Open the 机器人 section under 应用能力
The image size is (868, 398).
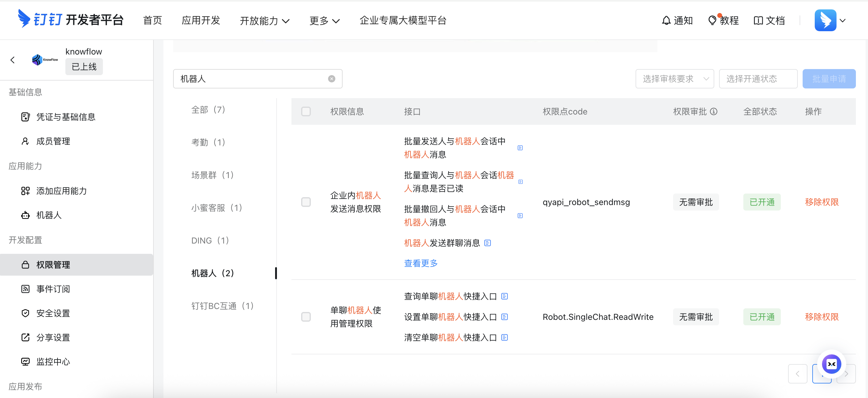pyautogui.click(x=49, y=215)
